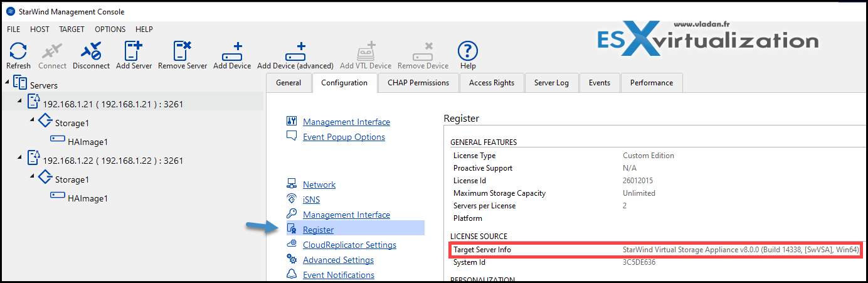Click the Target Server Info build text

(x=741, y=250)
